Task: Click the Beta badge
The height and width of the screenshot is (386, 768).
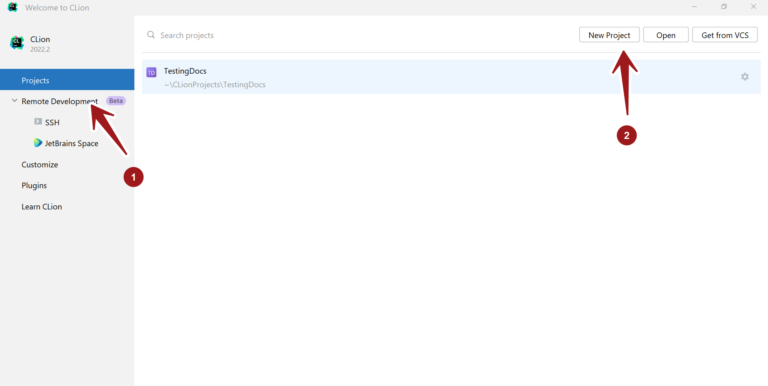Action: [116, 101]
